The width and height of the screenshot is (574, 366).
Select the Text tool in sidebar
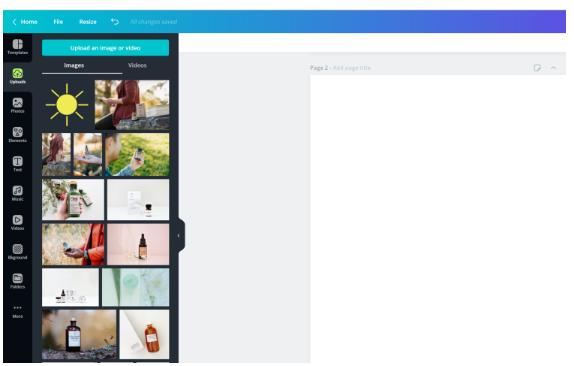pos(17,164)
